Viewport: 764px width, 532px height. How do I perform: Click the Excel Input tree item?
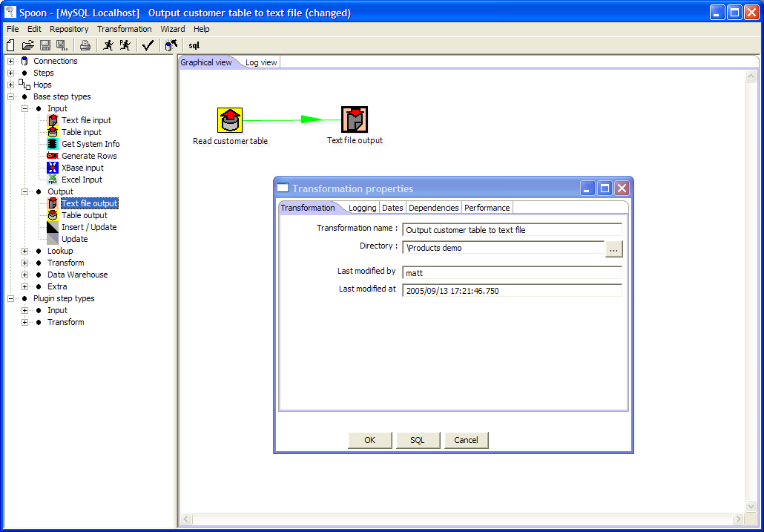tap(82, 180)
